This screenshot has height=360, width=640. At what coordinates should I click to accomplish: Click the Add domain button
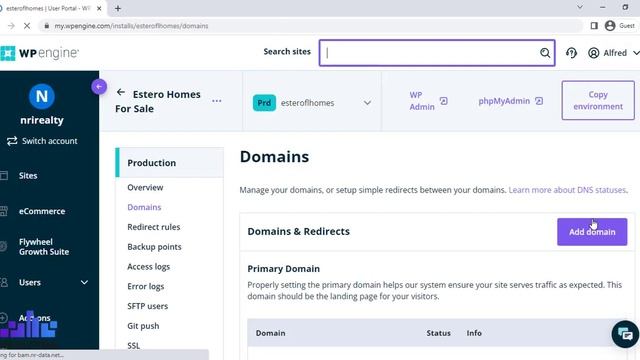pos(592,232)
